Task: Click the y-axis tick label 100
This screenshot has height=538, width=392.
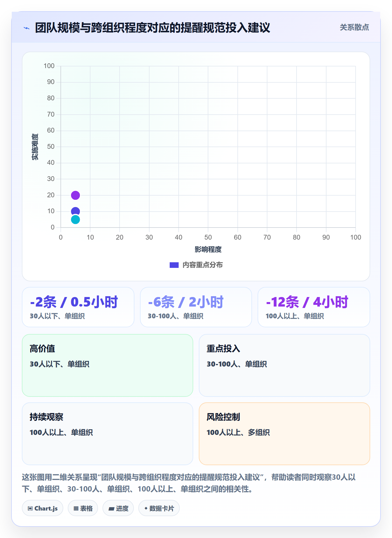Action: [49, 66]
